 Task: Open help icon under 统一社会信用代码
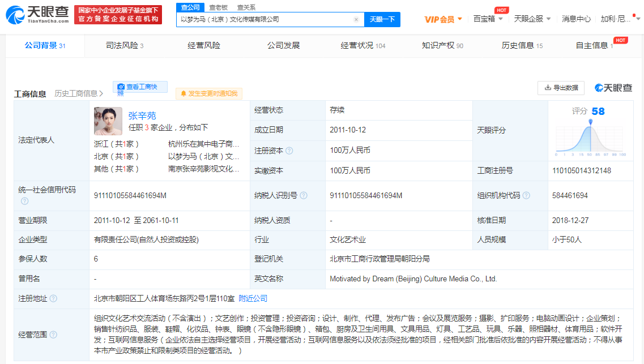(25, 201)
